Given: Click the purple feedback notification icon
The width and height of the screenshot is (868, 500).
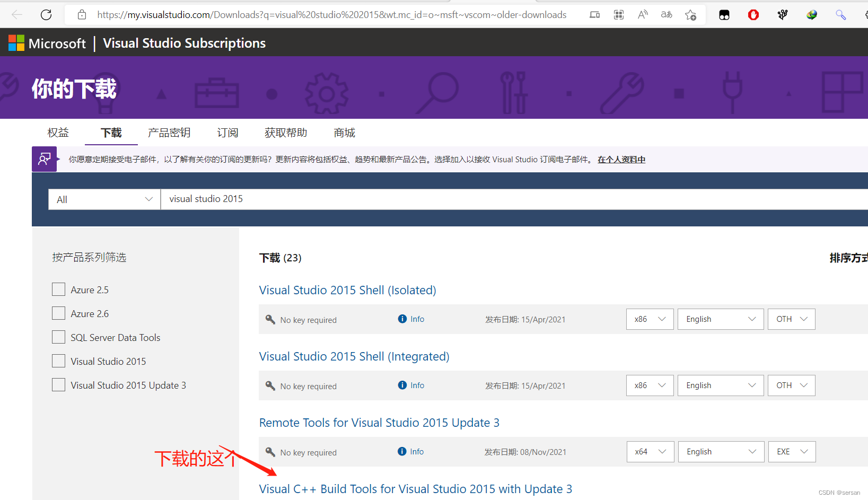Looking at the screenshot, I should point(44,159).
